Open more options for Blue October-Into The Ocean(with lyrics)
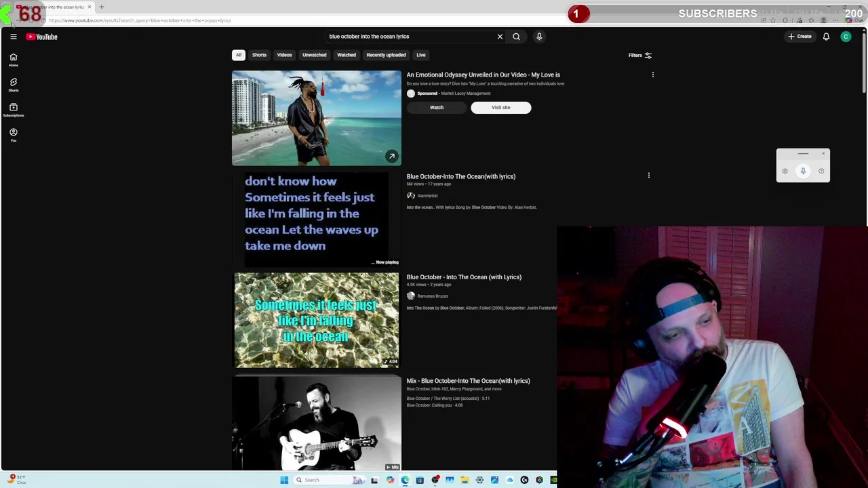The image size is (868, 488). pyautogui.click(x=648, y=176)
